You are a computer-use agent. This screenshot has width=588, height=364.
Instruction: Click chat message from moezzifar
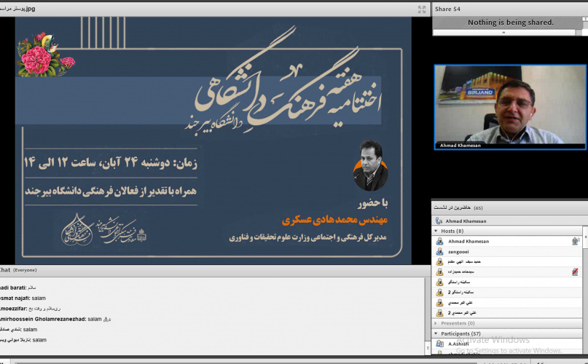coord(30,309)
